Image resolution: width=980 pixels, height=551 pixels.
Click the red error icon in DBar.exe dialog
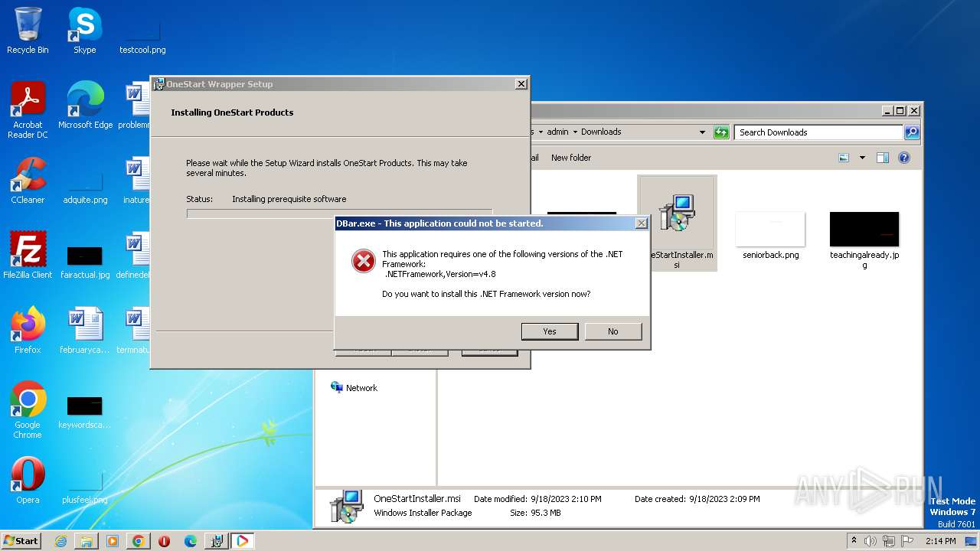[x=363, y=261]
